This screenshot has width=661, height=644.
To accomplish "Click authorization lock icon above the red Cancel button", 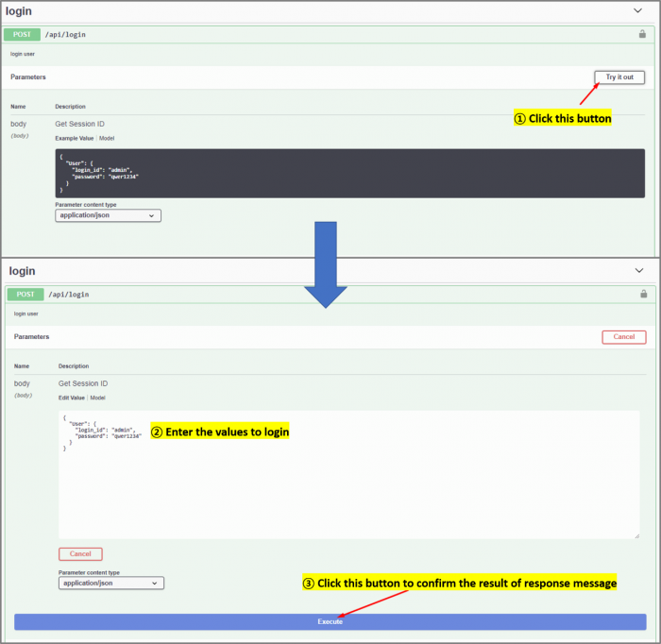I will [x=643, y=295].
